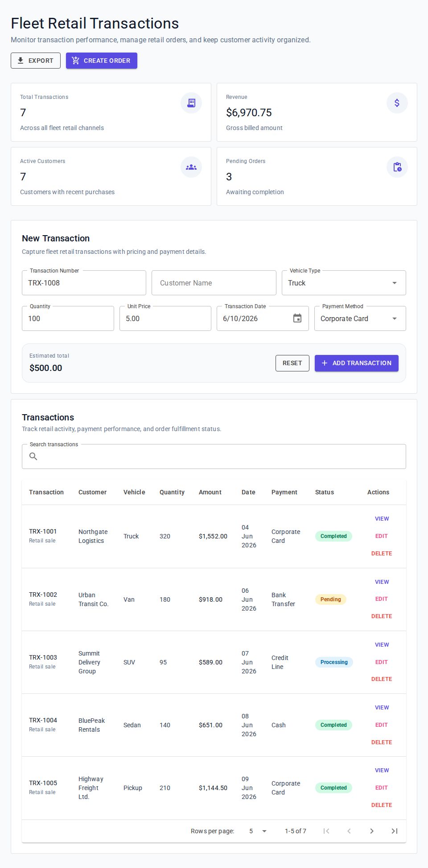
Task: Click the Transaction Date field
Action: click(x=263, y=318)
